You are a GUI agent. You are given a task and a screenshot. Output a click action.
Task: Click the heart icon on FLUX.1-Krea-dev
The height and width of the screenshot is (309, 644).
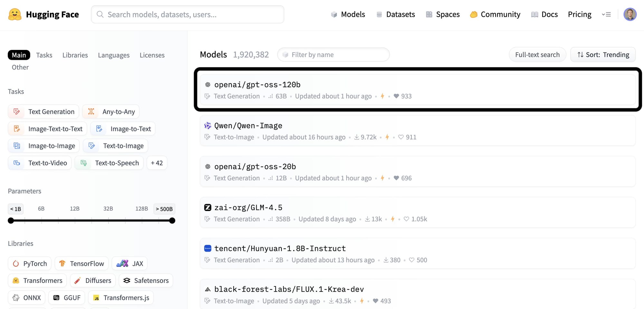(x=375, y=301)
